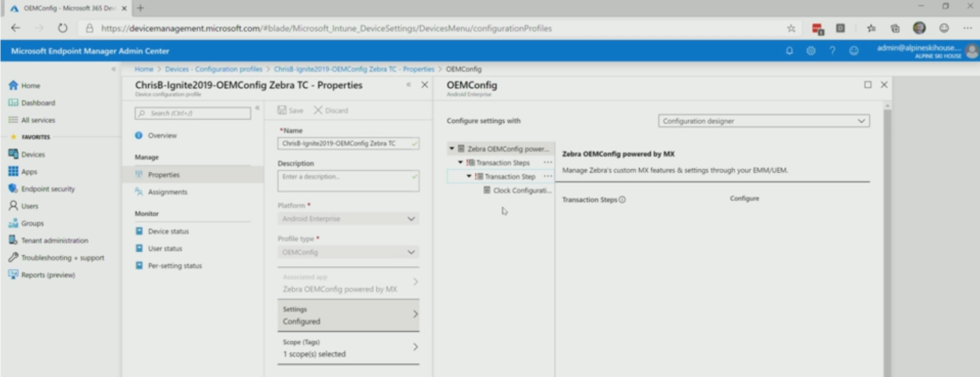The image size is (980, 377).
Task: Send feedback smiley in blue header
Action: (854, 51)
